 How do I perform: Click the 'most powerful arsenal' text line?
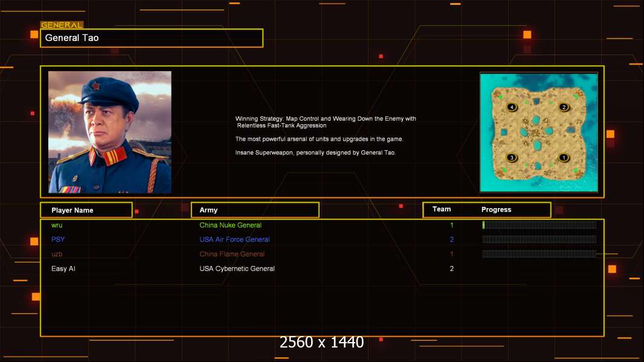pyautogui.click(x=319, y=139)
